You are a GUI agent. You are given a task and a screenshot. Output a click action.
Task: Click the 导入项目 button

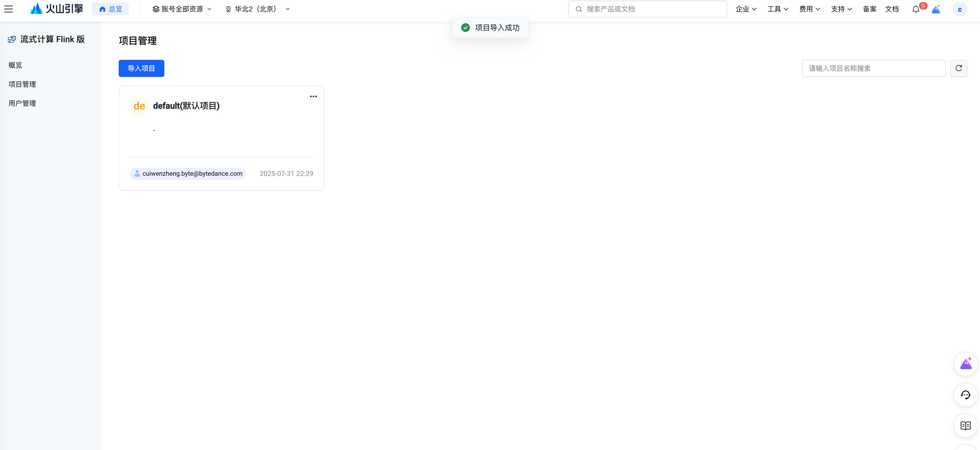click(x=141, y=68)
